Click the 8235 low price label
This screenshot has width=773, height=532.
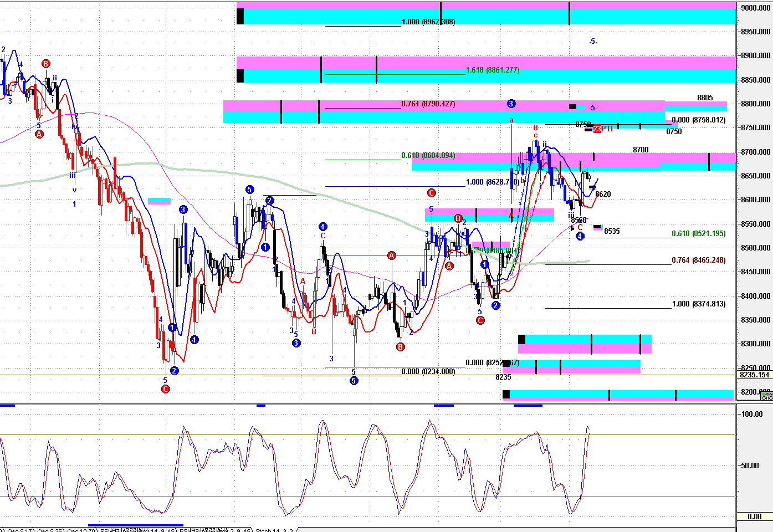pos(503,377)
